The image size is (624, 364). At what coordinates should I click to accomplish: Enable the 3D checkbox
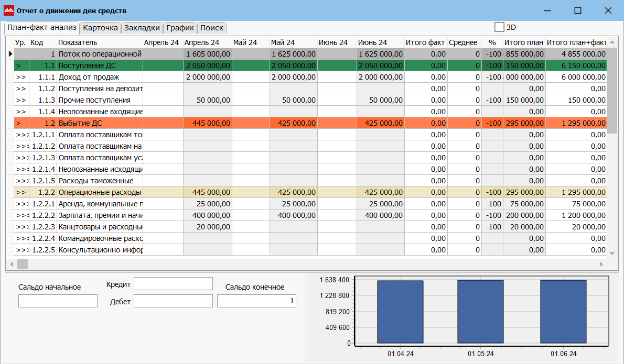(499, 27)
